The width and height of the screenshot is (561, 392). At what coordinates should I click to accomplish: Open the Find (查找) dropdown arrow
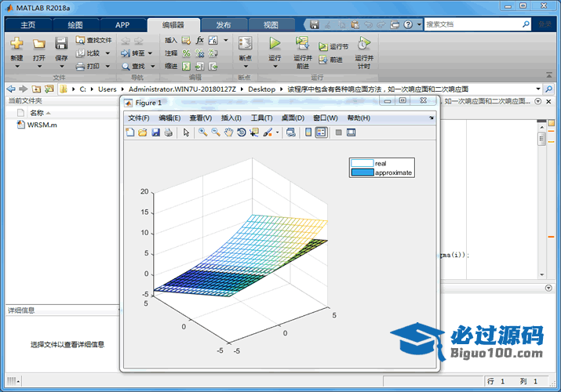[153, 66]
